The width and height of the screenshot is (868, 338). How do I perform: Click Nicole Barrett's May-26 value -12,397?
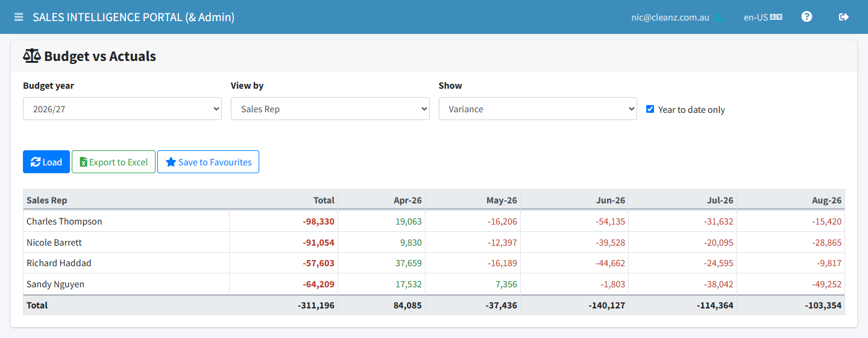click(x=503, y=243)
